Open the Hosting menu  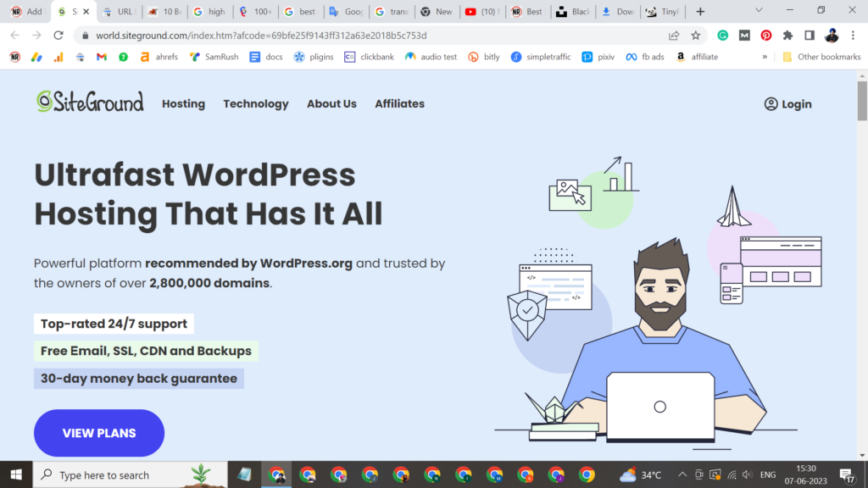183,103
